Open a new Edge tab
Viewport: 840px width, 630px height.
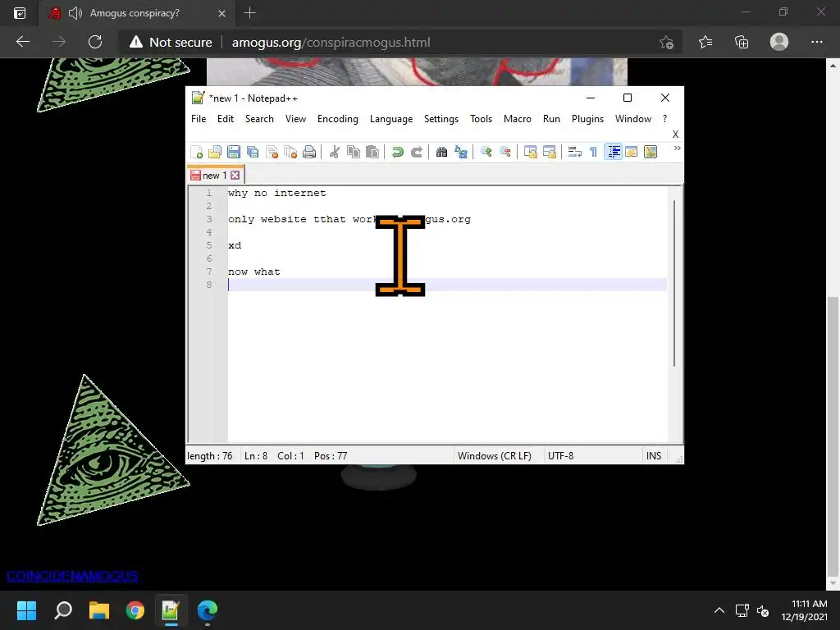pos(249,13)
